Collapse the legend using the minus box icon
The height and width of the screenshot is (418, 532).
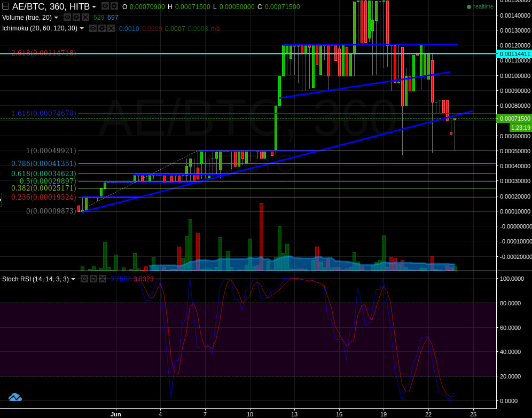pos(6,6)
